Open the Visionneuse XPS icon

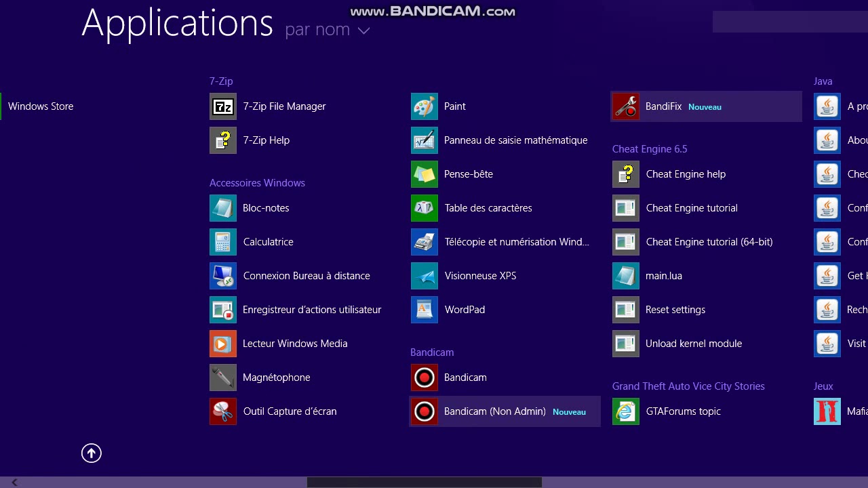pos(425,276)
